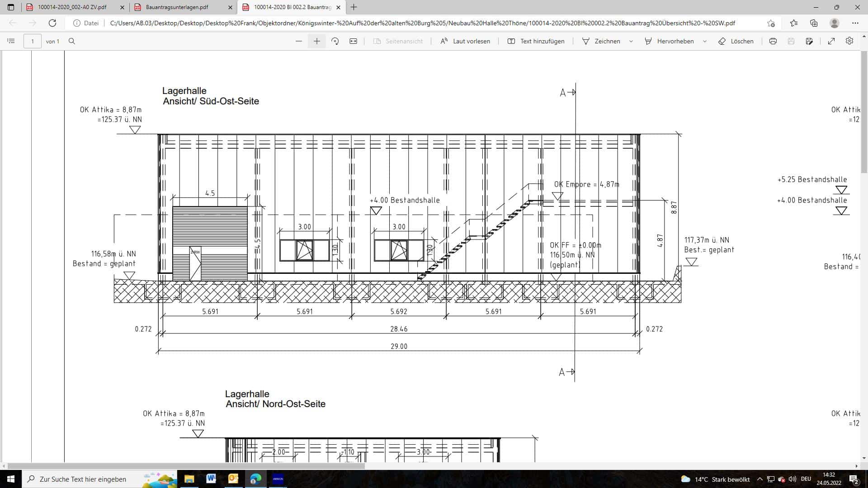Print the PDF document

coord(773,41)
